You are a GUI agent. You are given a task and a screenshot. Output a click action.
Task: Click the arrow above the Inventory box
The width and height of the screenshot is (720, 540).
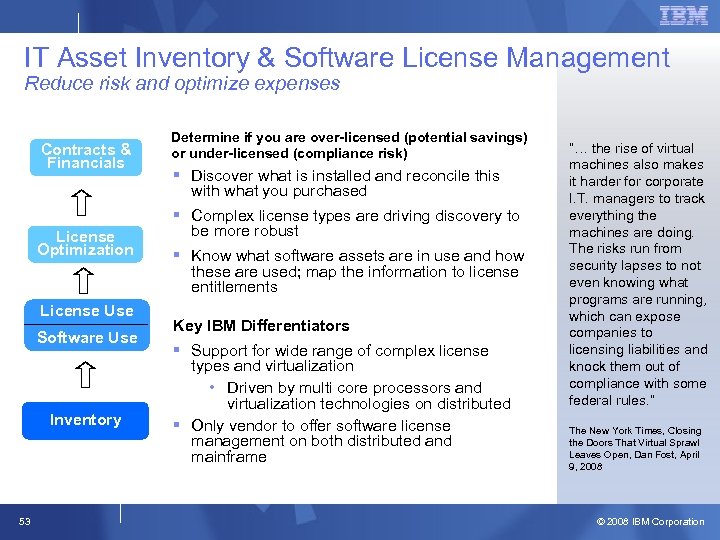coord(85,375)
